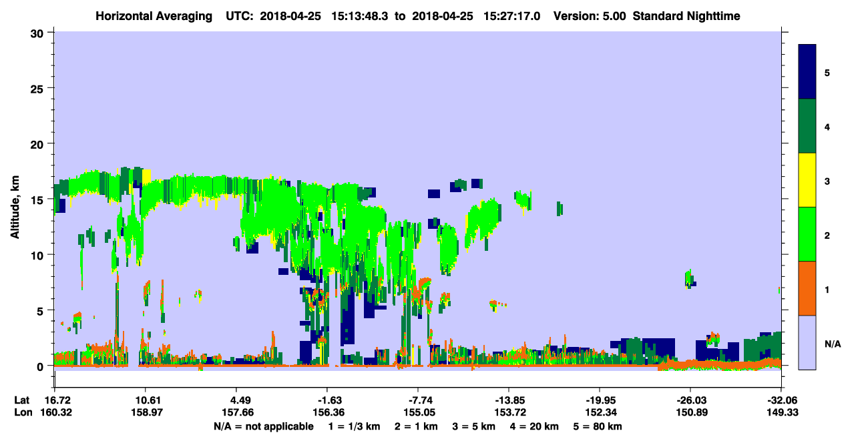Click color bar label '2'

(827, 235)
